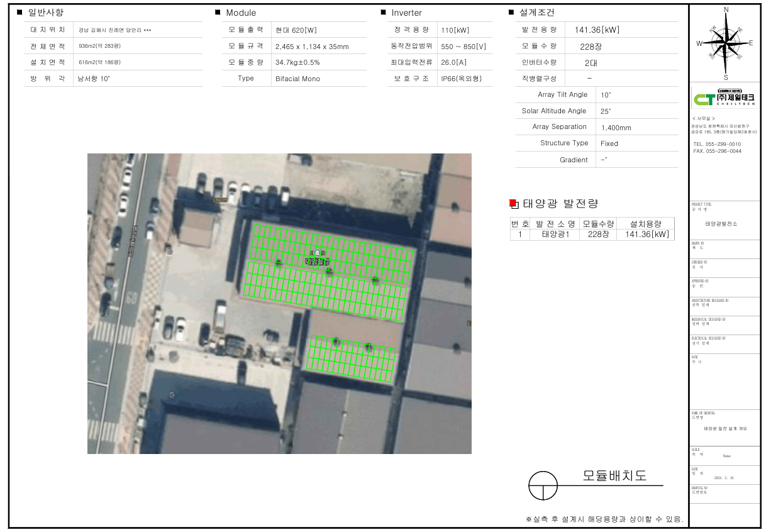Click the red square beside 태양광 발전량

pyautogui.click(x=513, y=203)
